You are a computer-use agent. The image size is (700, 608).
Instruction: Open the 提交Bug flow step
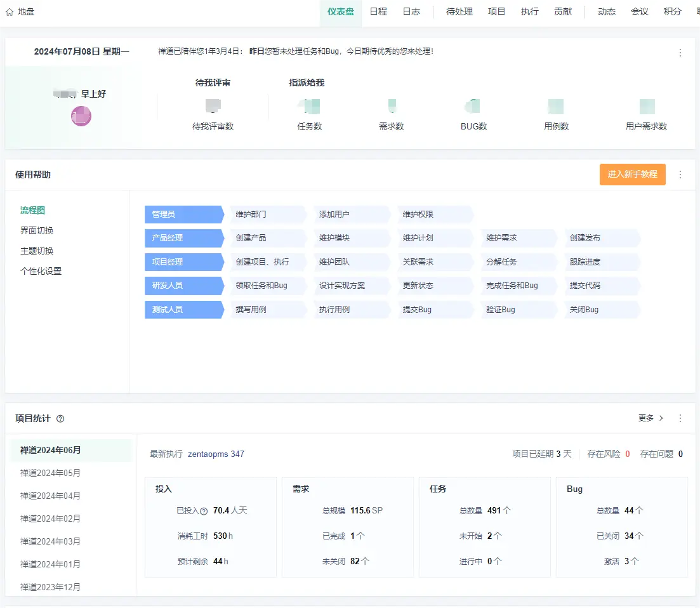(435, 309)
